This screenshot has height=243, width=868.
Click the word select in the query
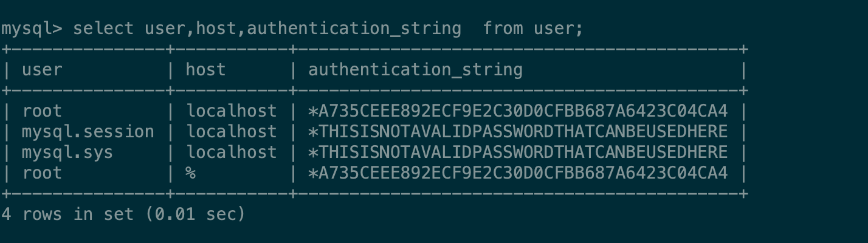tap(103, 29)
